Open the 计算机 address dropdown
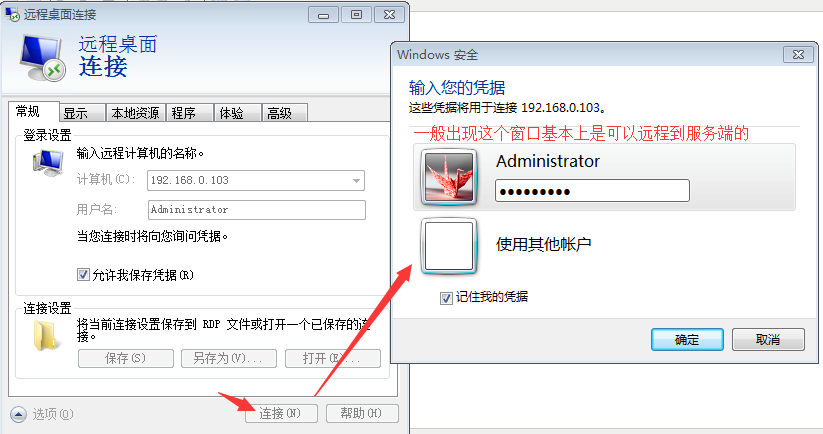The width and height of the screenshot is (823, 434). [x=356, y=181]
